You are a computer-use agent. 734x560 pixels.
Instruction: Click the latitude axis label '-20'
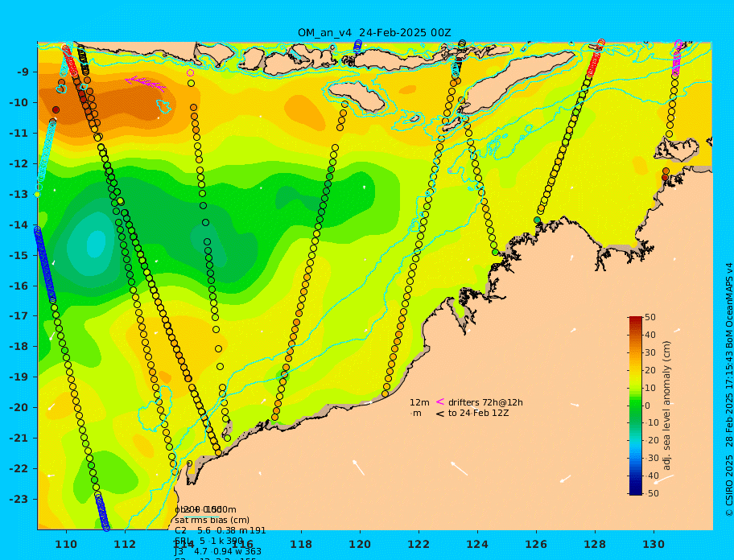pos(19,407)
